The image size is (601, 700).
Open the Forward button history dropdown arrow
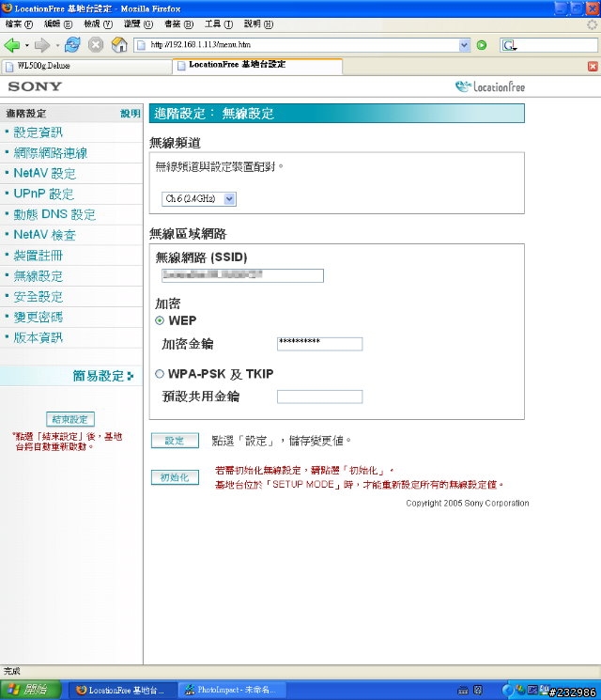pos(57,45)
